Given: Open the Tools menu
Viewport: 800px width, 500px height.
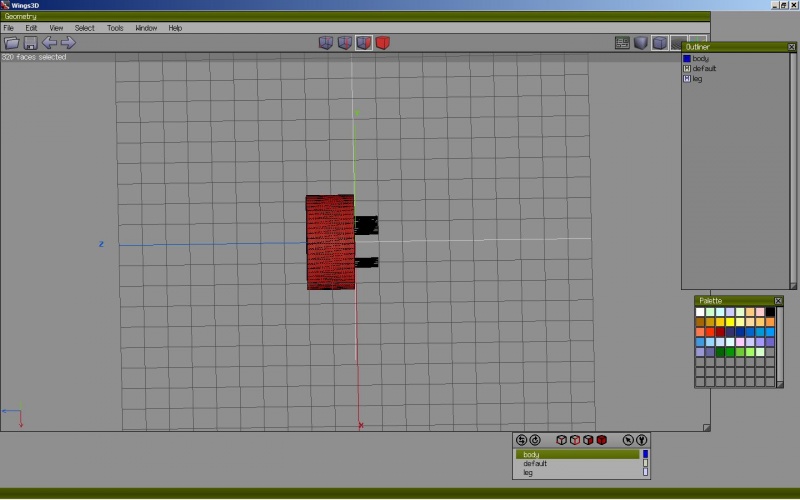Looking at the screenshot, I should [x=115, y=28].
